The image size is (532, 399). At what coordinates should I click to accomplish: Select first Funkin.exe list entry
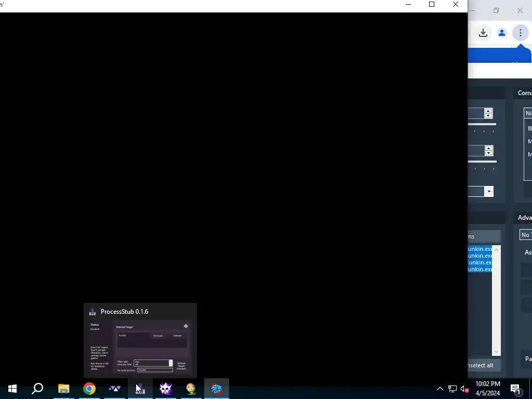[480, 249]
